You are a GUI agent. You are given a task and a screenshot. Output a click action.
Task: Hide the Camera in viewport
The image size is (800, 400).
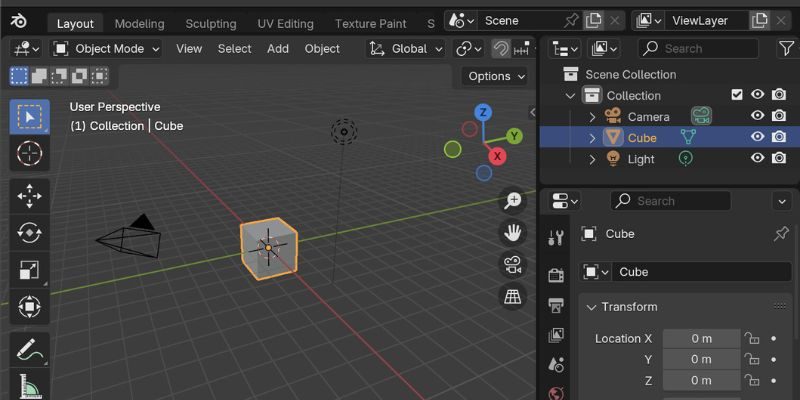pyautogui.click(x=758, y=116)
